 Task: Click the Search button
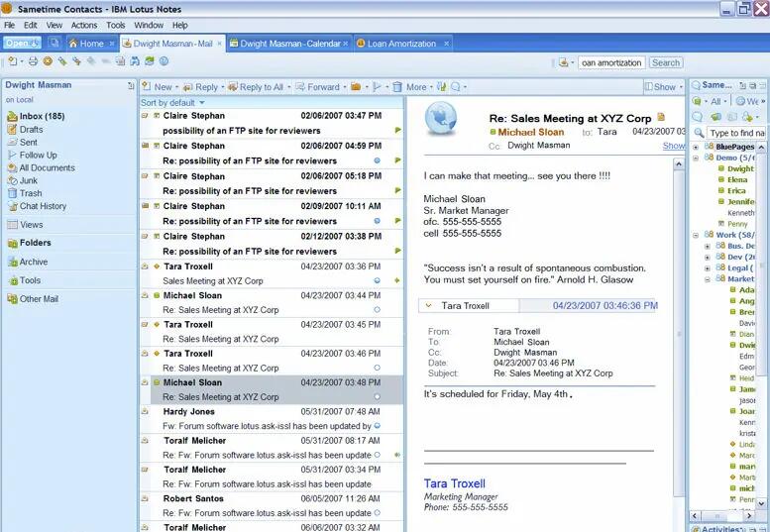[x=666, y=62]
